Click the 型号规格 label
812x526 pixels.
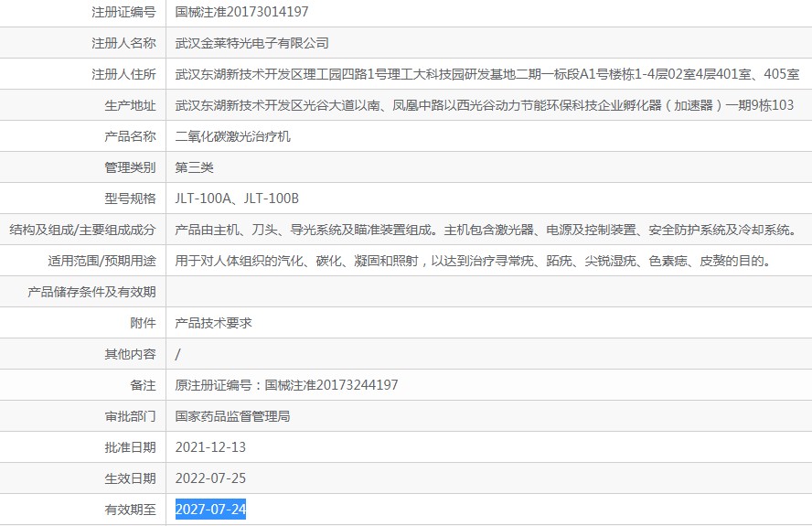click(130, 199)
